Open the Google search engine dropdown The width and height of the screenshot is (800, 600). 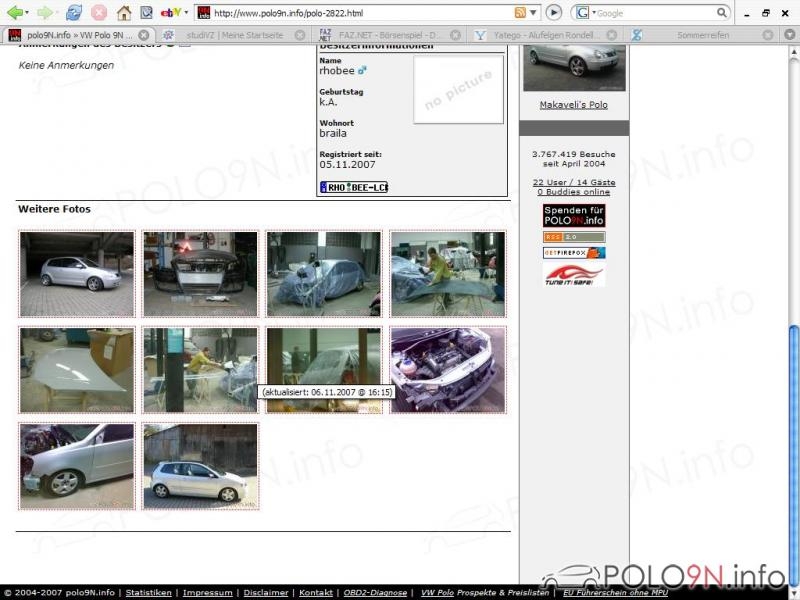pyautogui.click(x=584, y=12)
